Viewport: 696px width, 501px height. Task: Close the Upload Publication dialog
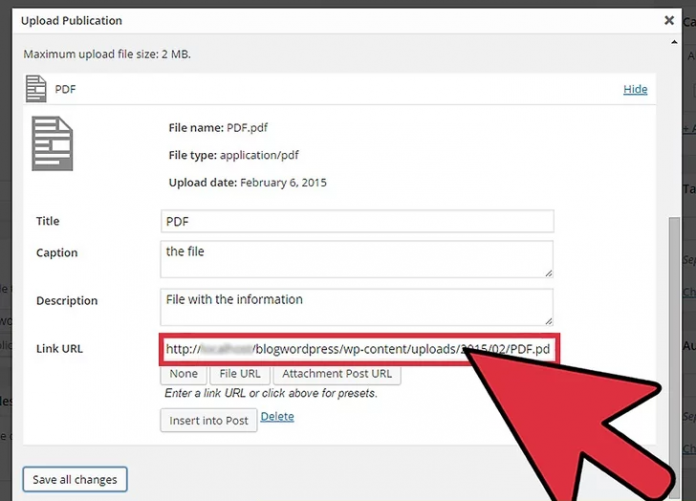[669, 20]
